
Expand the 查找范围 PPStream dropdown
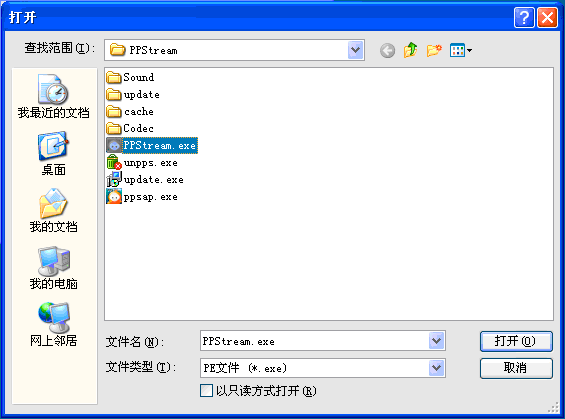tap(356, 50)
